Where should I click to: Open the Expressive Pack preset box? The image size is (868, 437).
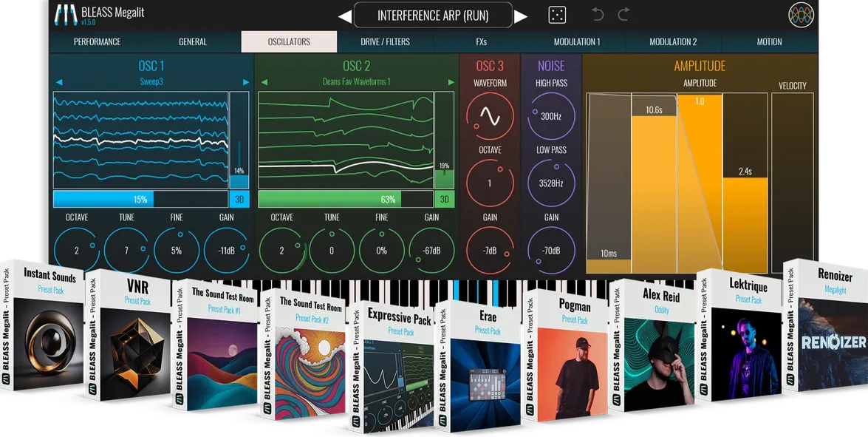tap(392, 367)
